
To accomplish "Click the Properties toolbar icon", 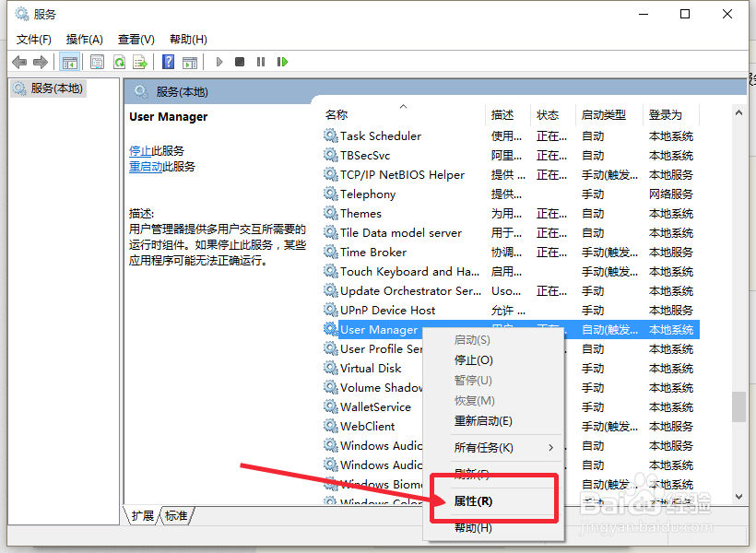I will 97,62.
